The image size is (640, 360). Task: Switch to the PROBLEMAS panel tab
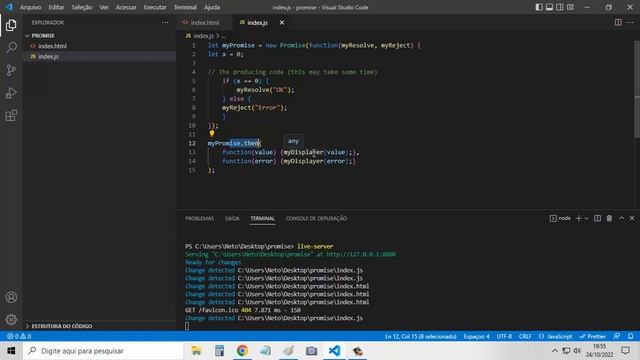pyautogui.click(x=199, y=218)
